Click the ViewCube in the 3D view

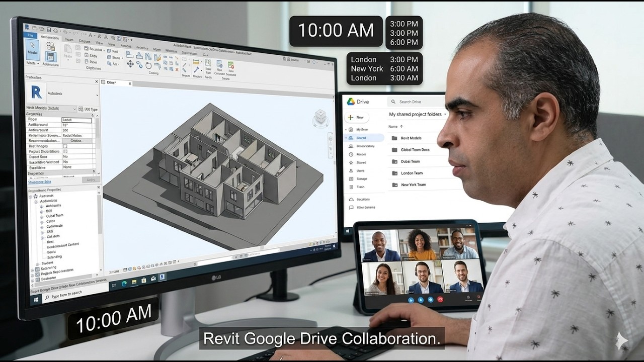319,118
